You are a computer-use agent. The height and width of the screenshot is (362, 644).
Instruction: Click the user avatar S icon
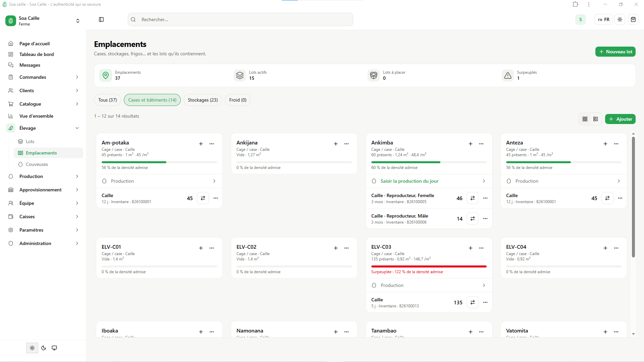[x=581, y=19]
